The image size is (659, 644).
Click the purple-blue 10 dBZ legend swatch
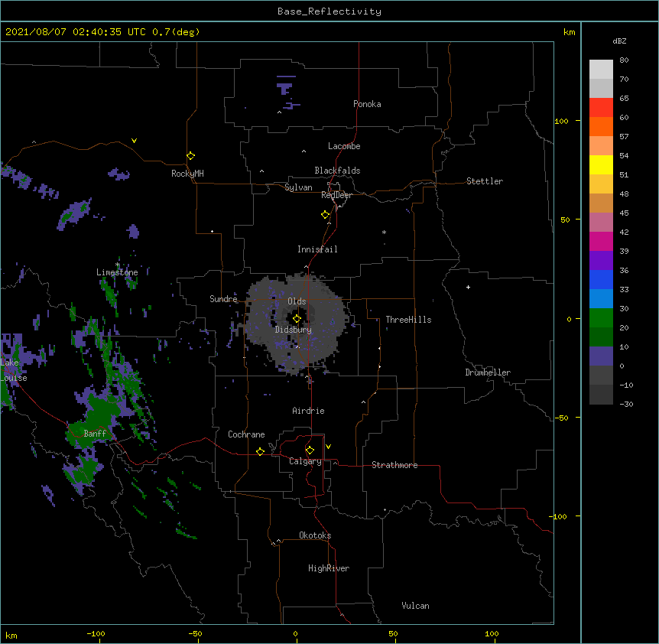[x=601, y=356]
